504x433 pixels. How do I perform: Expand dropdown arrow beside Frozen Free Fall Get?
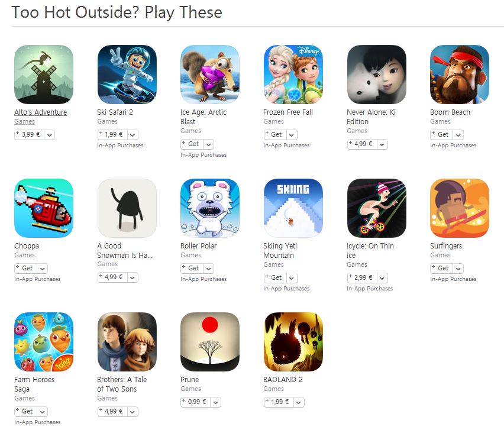pos(292,135)
